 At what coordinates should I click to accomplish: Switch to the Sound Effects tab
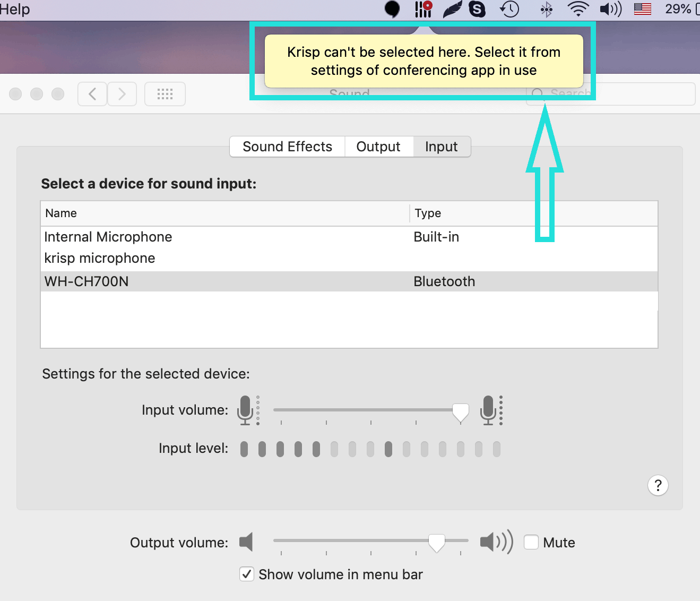coord(287,147)
